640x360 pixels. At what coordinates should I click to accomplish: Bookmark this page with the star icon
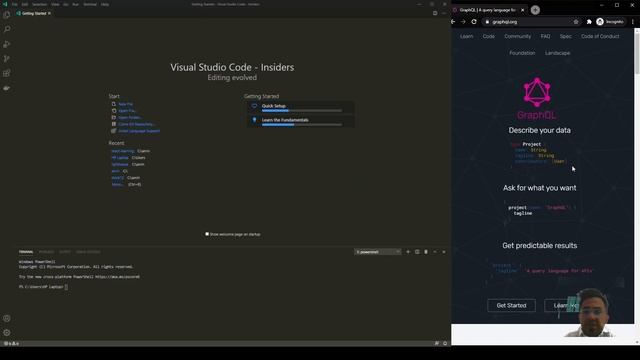coord(576,22)
